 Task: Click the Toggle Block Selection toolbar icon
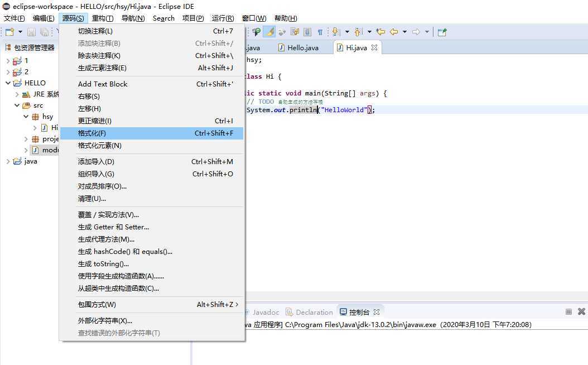click(x=307, y=32)
